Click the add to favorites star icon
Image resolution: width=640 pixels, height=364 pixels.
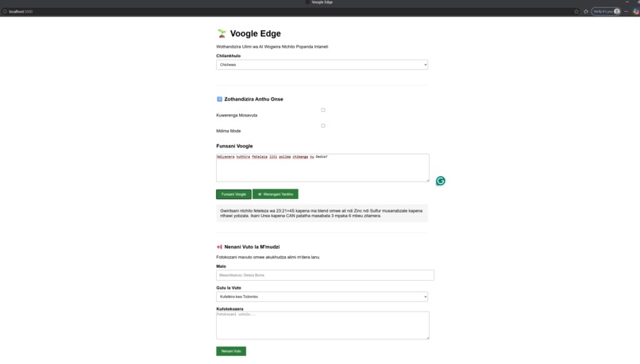point(576,11)
